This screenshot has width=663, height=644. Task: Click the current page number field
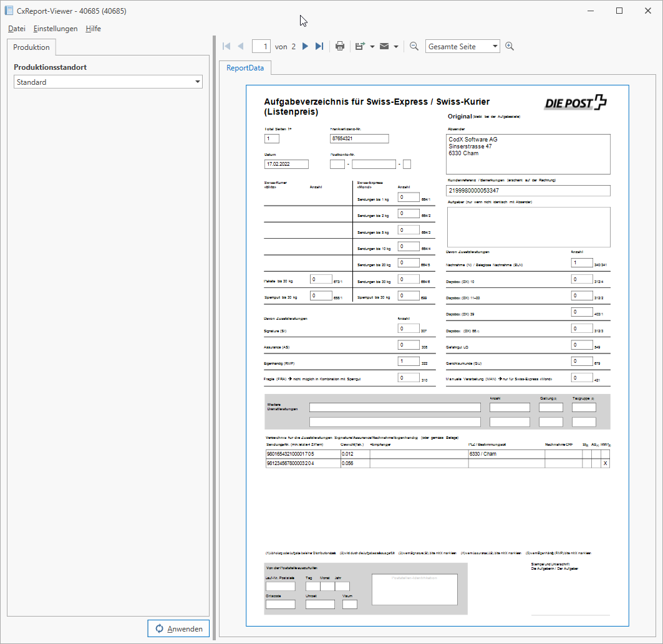261,47
